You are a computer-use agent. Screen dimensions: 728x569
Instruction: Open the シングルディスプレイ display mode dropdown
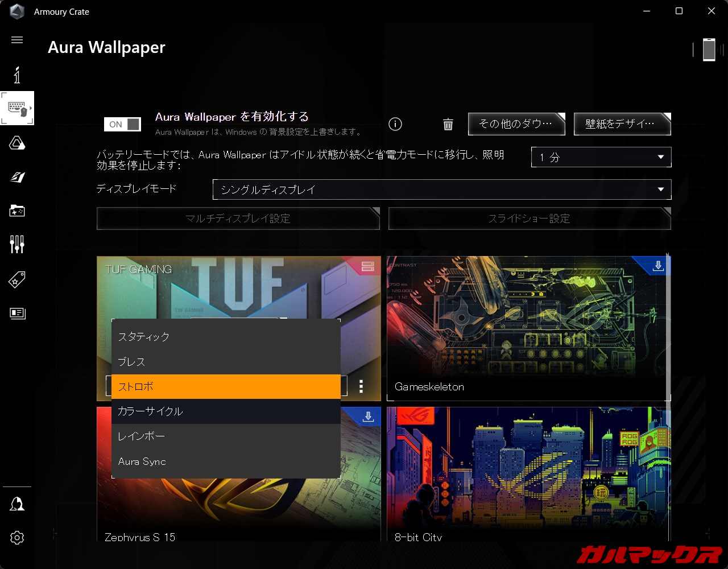tap(441, 189)
